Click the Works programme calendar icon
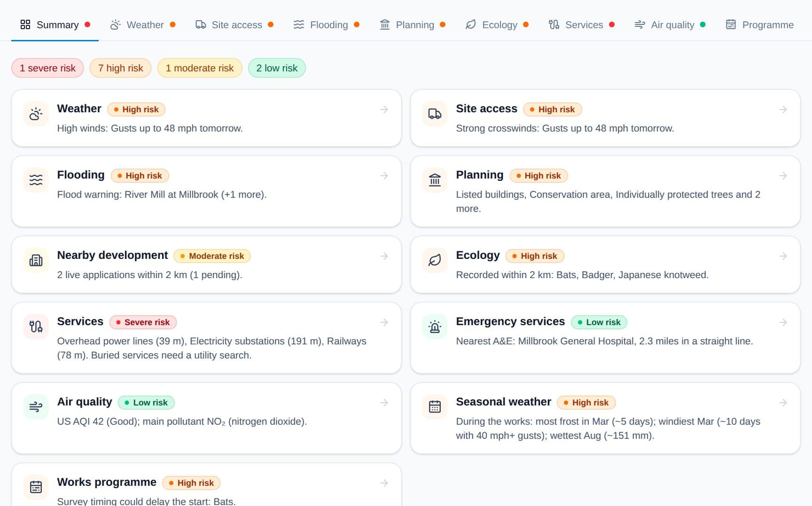The image size is (812, 506). click(x=36, y=487)
